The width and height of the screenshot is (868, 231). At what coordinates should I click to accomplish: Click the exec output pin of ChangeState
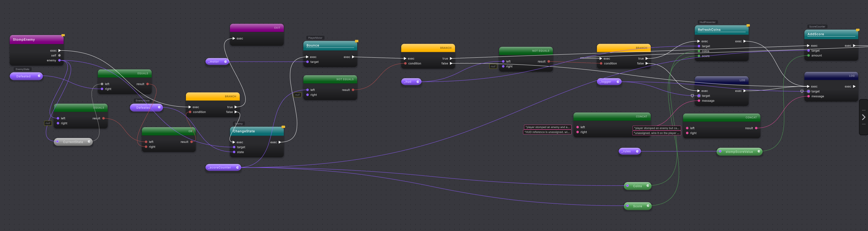pyautogui.click(x=280, y=142)
